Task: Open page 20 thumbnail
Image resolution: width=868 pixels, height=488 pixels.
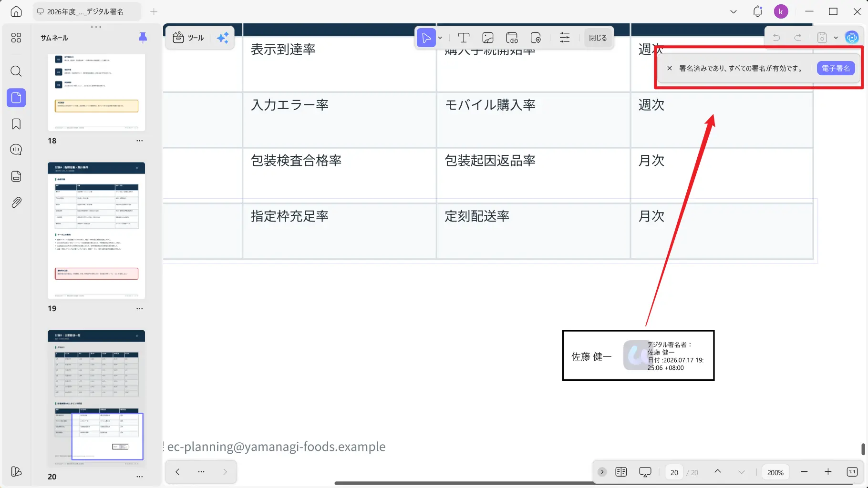Action: [96, 398]
